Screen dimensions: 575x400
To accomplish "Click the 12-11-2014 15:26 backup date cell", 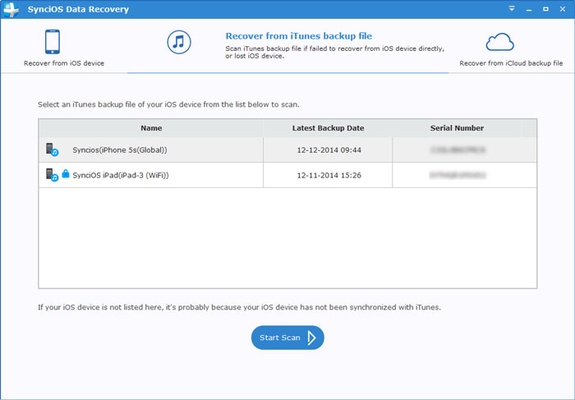I will [329, 175].
